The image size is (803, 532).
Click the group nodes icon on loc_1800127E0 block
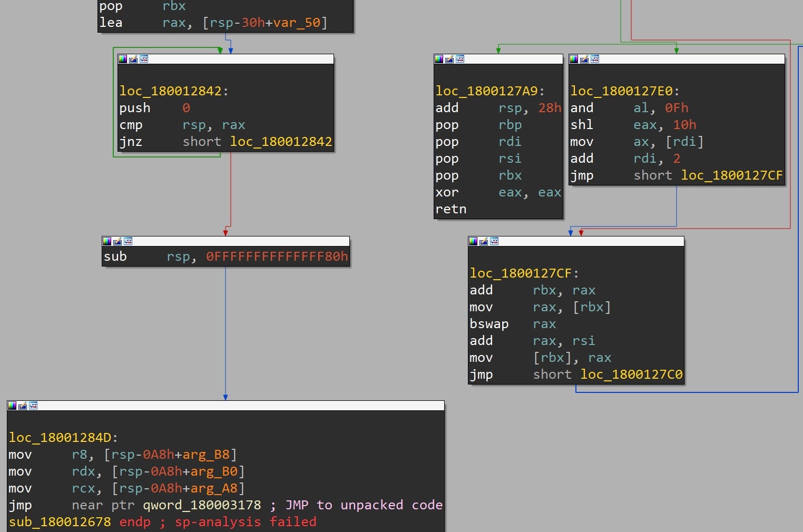(x=595, y=59)
